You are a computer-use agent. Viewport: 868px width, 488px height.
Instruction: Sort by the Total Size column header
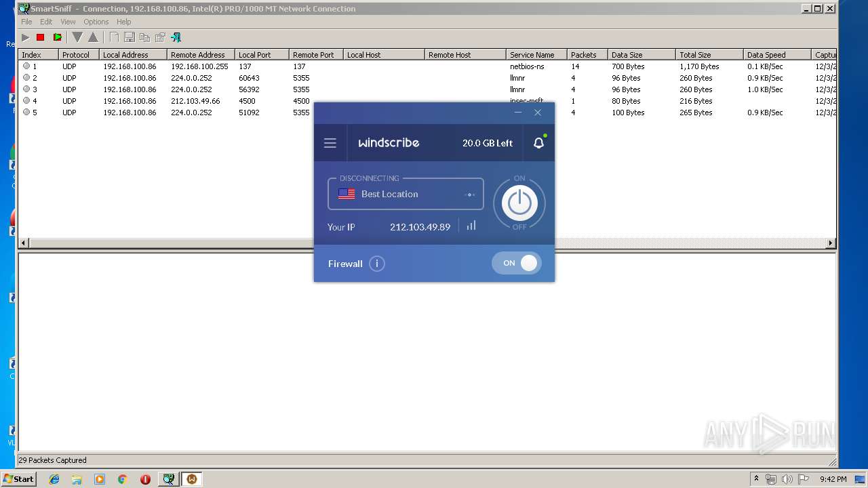[709, 55]
